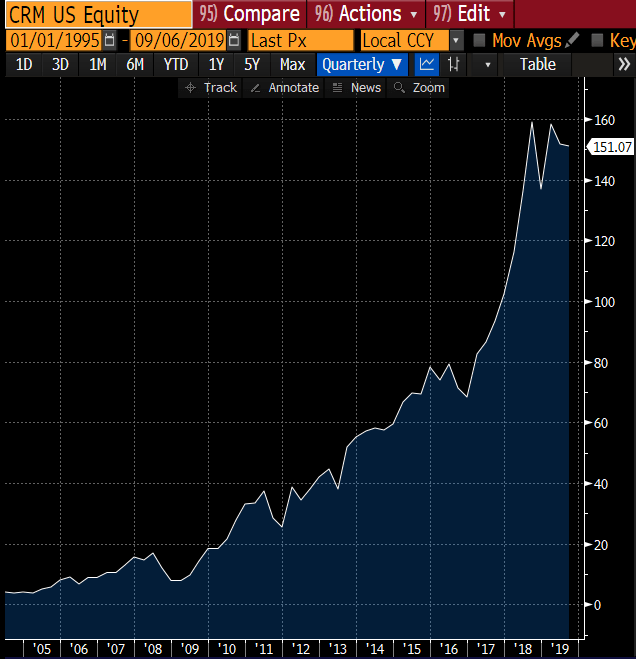This screenshot has width=636, height=659.
Task: Expand chart type options dropdown arrow
Action: (487, 64)
